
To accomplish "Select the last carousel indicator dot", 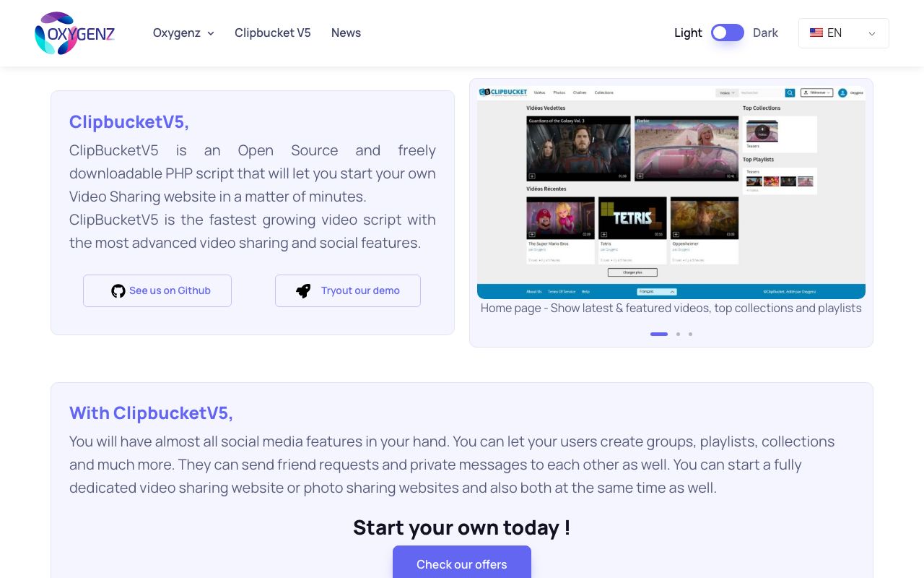I will click(x=690, y=335).
